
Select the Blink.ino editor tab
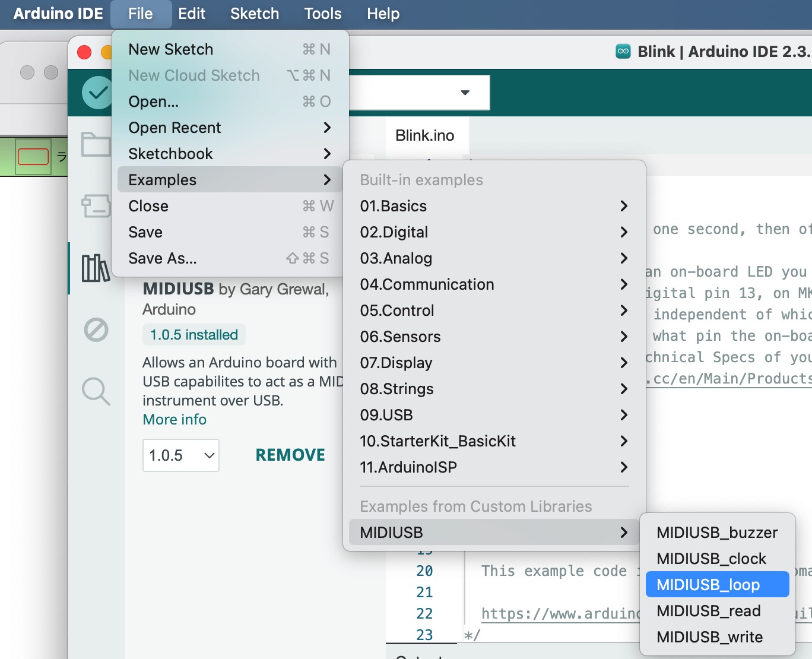[x=425, y=135]
